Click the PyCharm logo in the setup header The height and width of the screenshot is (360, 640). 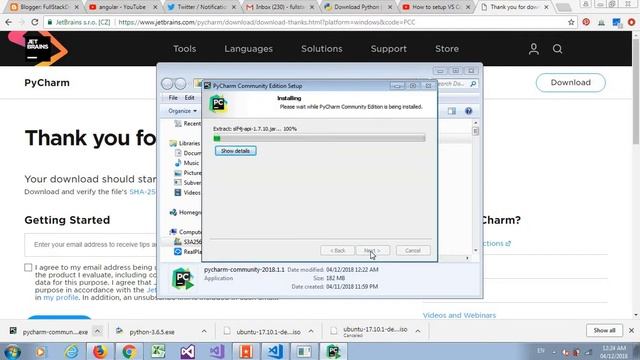tap(218, 104)
